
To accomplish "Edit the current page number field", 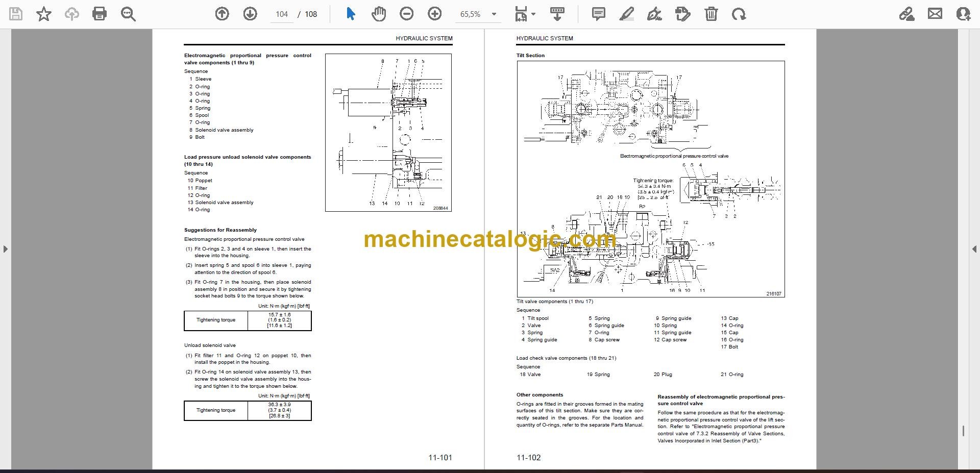I will click(282, 14).
